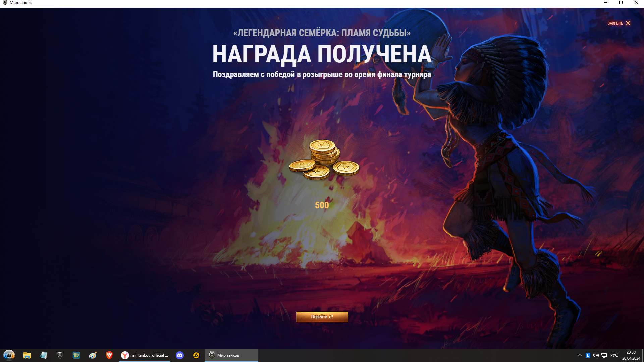Open network status in the system tray

point(604,355)
